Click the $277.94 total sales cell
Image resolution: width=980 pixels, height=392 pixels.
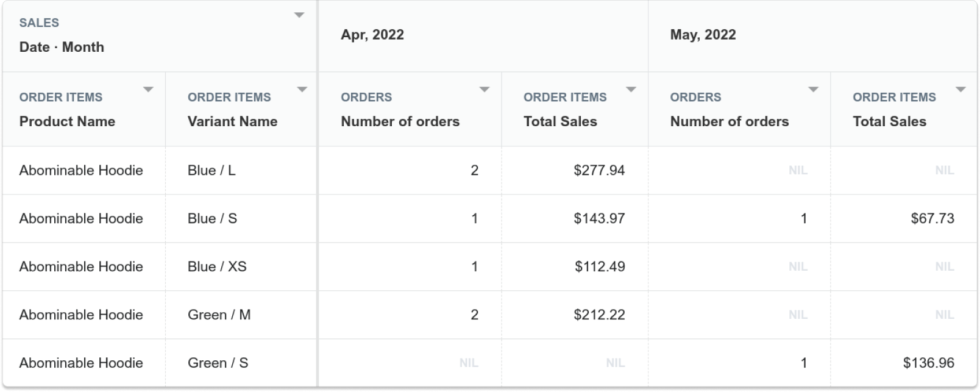point(599,170)
